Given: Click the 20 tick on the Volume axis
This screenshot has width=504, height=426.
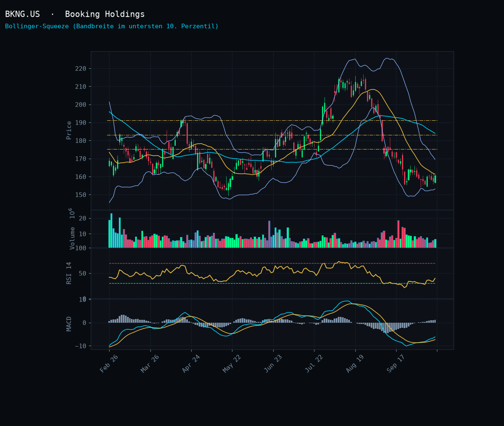Looking at the screenshot, I should tap(82, 219).
